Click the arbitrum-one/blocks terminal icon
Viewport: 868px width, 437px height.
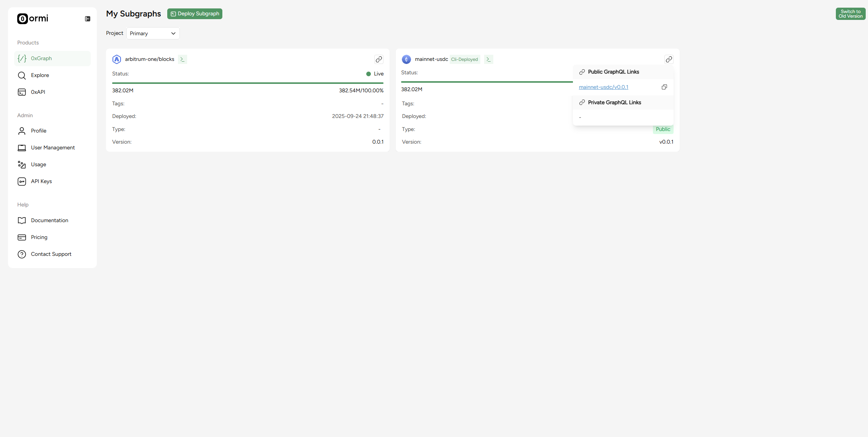tap(183, 59)
